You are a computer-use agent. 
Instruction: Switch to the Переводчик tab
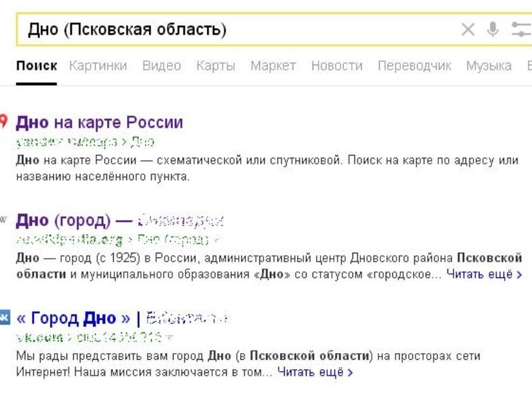pyautogui.click(x=414, y=66)
